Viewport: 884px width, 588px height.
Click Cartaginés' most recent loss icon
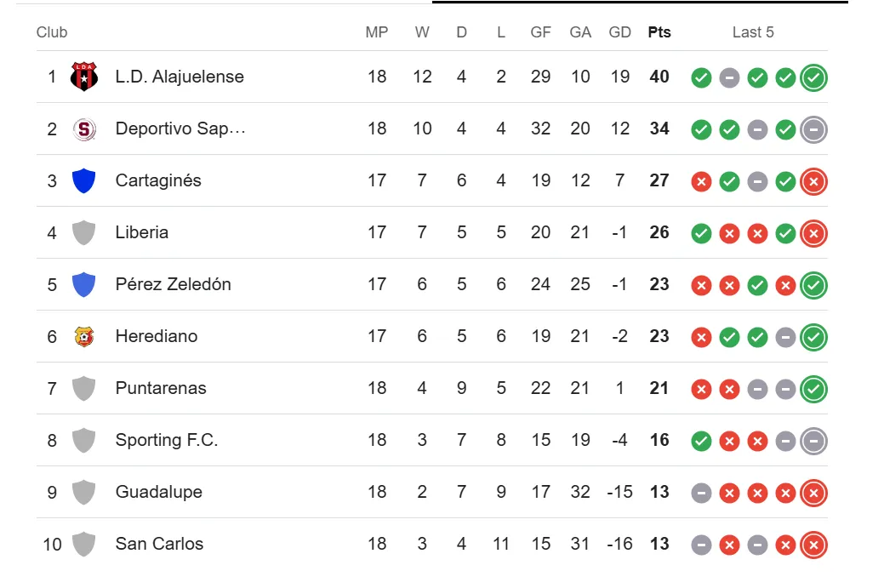pyautogui.click(x=813, y=181)
